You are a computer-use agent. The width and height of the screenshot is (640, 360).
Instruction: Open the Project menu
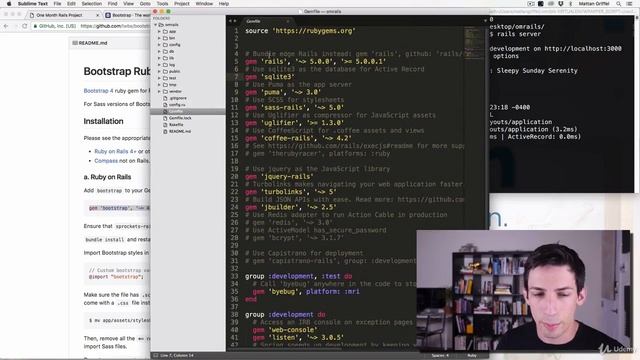point(182,4)
